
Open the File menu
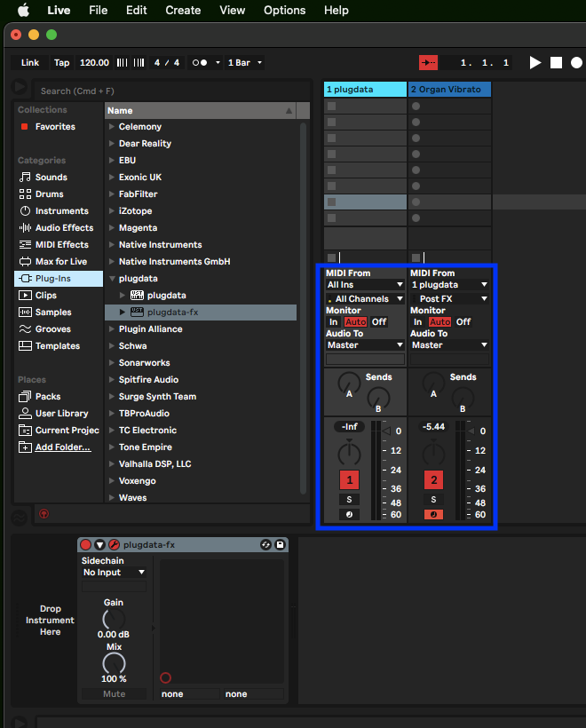pos(98,11)
